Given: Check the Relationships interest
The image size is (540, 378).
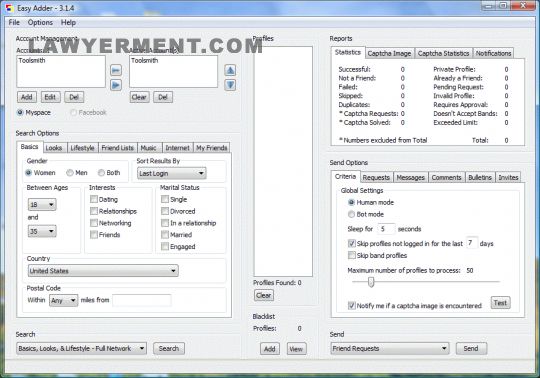Looking at the screenshot, I should point(94,211).
